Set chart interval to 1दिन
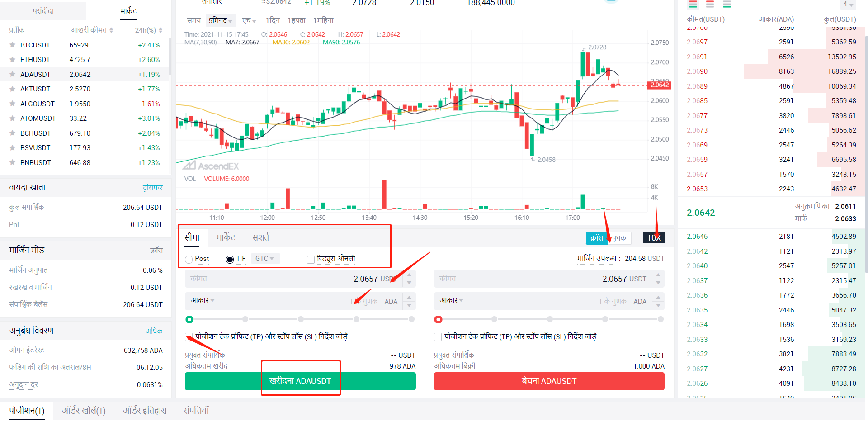 273,20
